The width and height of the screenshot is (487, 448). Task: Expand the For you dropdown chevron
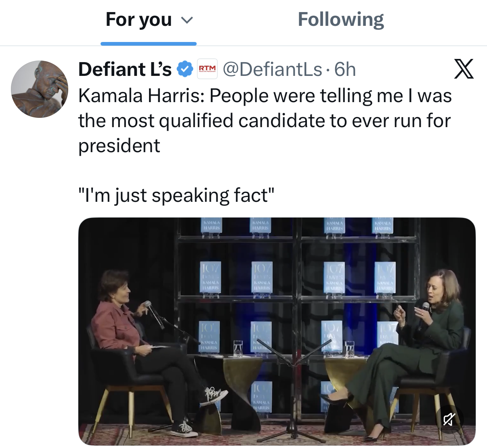pos(187,20)
